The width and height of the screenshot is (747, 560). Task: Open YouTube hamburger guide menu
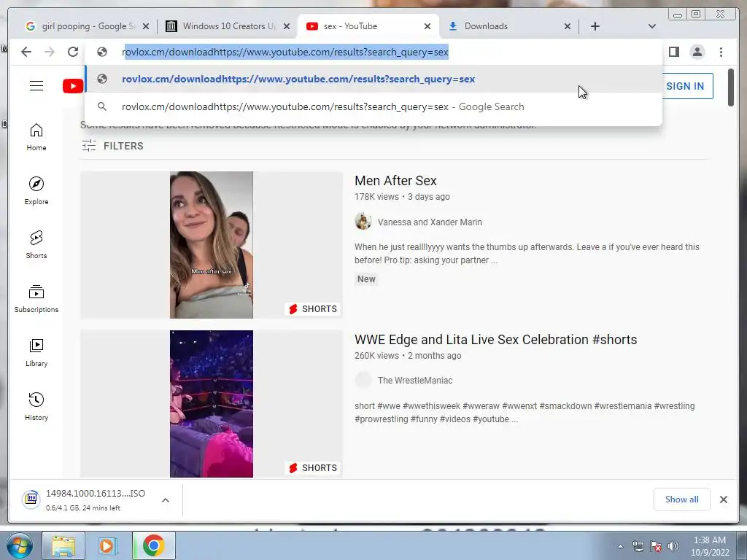coord(36,86)
